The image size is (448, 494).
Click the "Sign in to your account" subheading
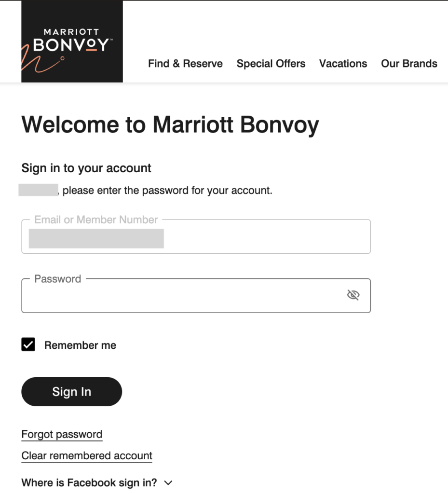[86, 168]
